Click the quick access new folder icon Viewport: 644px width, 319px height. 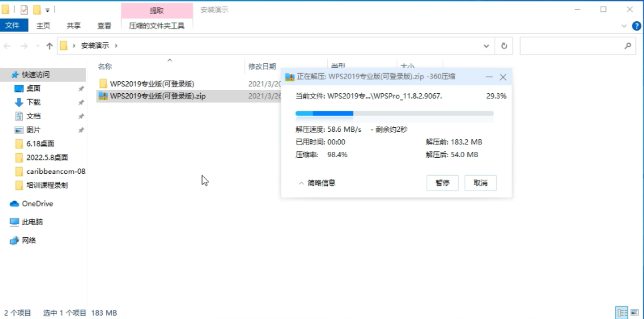click(37, 9)
